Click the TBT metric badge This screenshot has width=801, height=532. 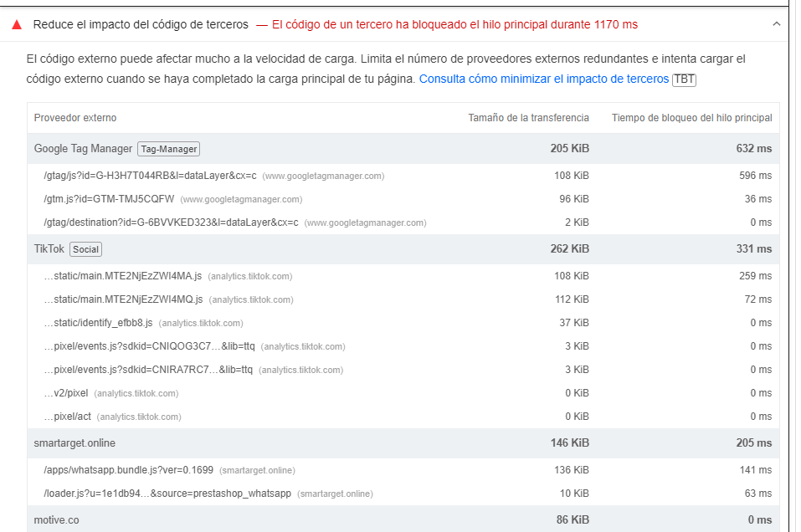point(684,79)
